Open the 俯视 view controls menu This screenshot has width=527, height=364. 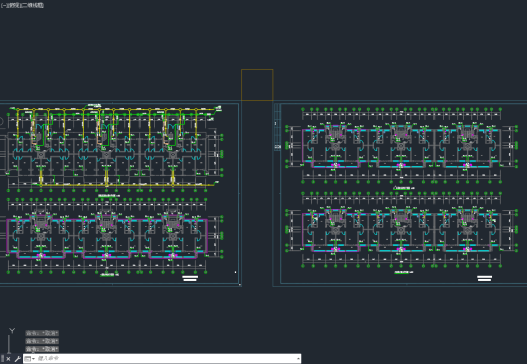tap(13, 5)
